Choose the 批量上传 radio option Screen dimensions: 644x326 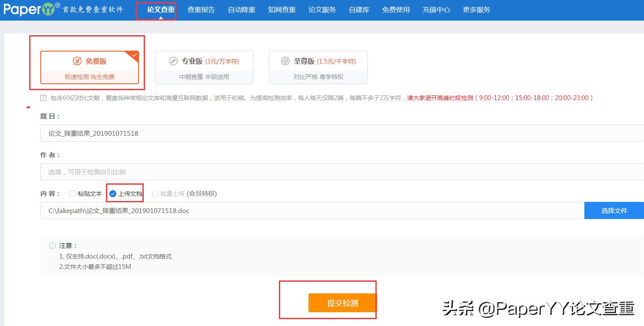click(154, 193)
